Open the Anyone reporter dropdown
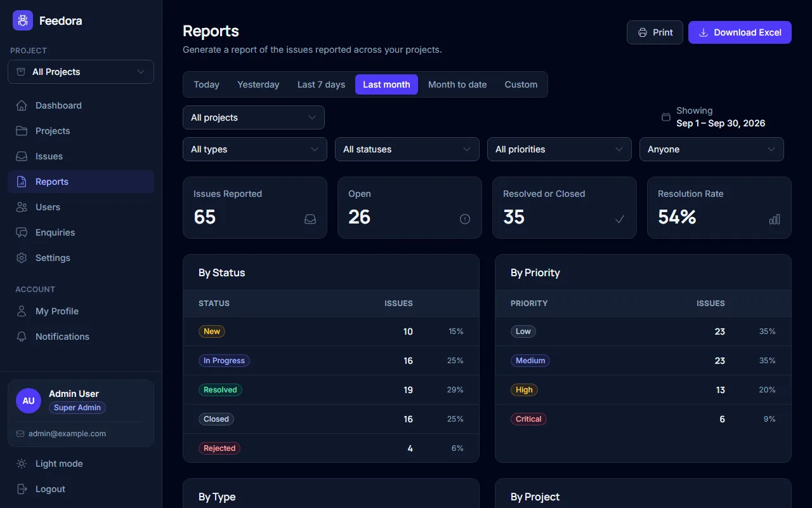 pos(712,149)
